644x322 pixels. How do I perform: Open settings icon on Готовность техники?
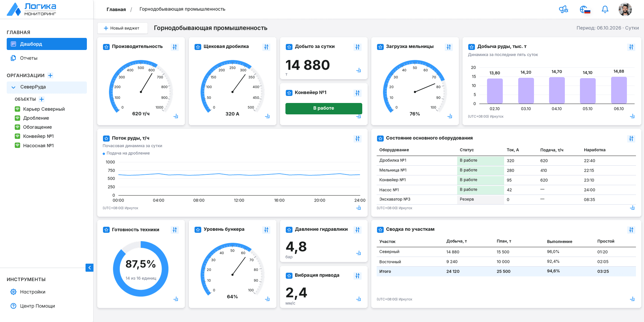(x=175, y=230)
